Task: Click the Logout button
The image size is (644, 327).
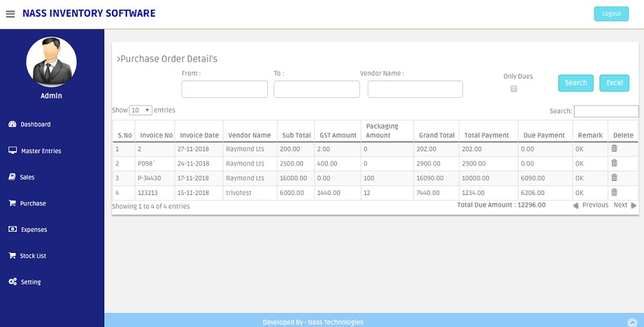Action: pos(611,14)
